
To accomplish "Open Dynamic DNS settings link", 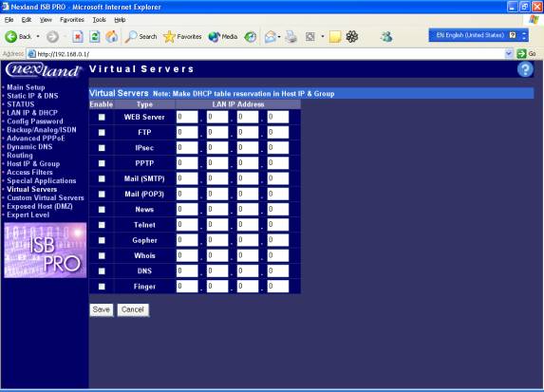I will pyautogui.click(x=29, y=147).
